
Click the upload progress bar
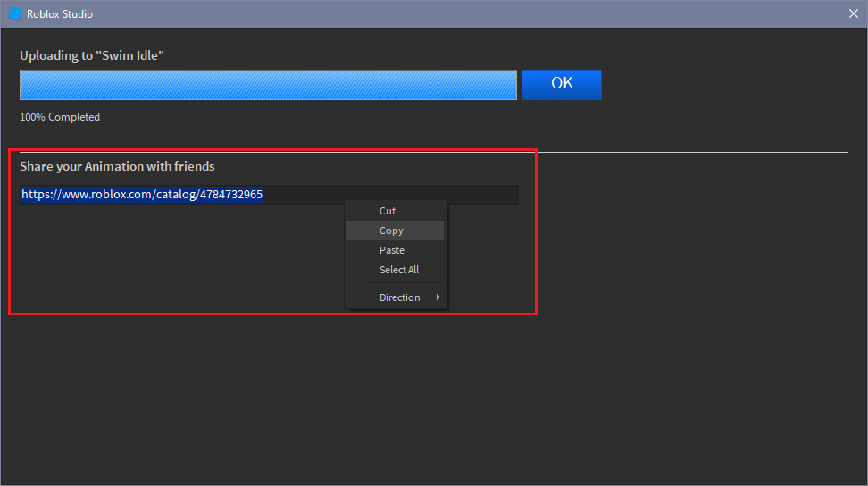coord(269,85)
